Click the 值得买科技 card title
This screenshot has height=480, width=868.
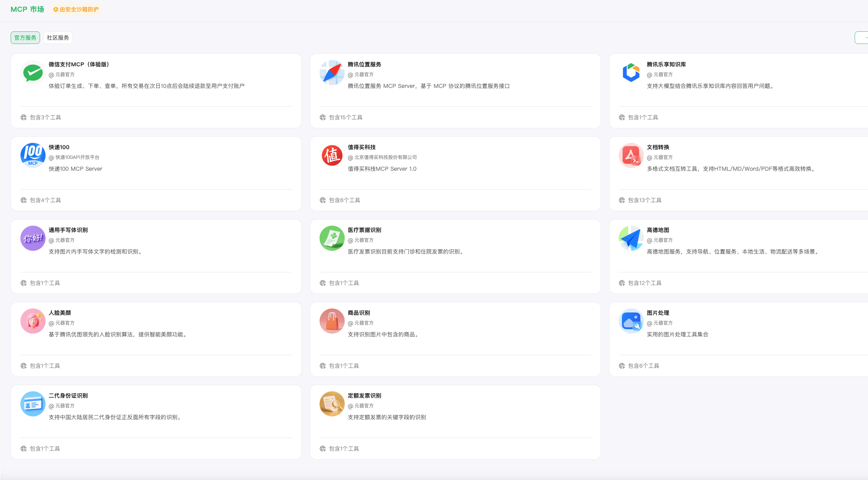[x=362, y=147]
